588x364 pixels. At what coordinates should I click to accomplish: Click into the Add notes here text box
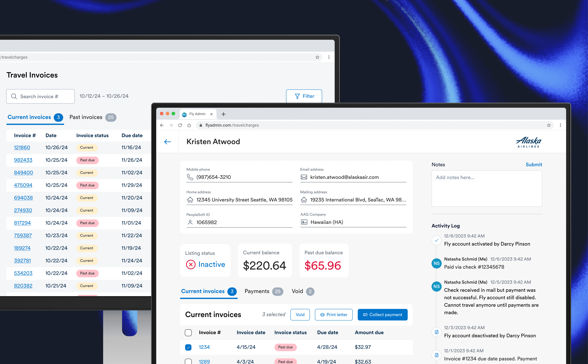[487, 188]
